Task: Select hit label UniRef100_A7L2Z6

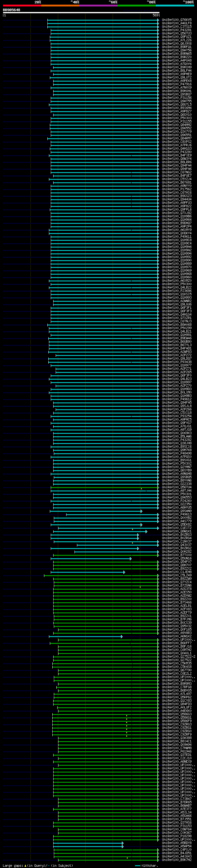Action: [x=177, y=40]
